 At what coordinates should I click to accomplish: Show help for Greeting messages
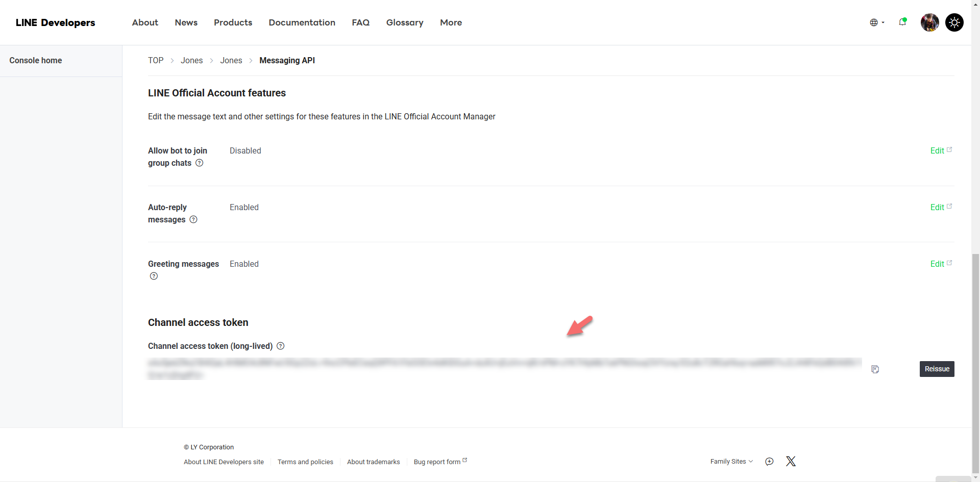(154, 276)
